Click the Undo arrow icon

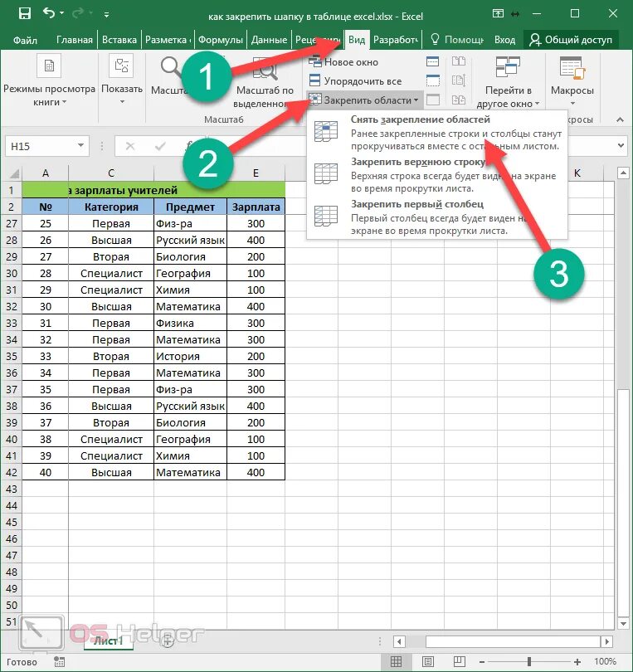(x=48, y=13)
